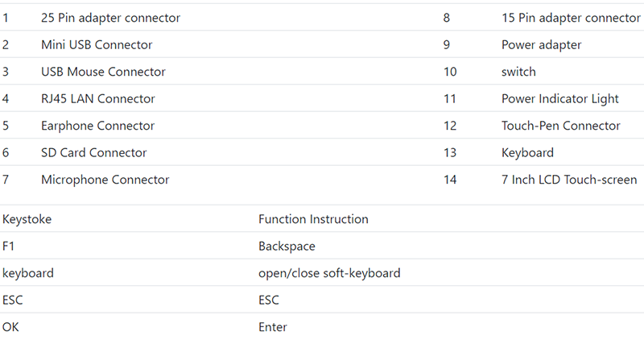
Task: Select the switch entry in row 10
Action: coord(518,72)
